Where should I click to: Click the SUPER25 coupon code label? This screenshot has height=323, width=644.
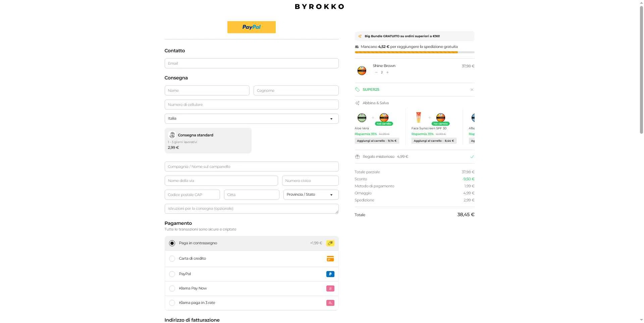[371, 90]
